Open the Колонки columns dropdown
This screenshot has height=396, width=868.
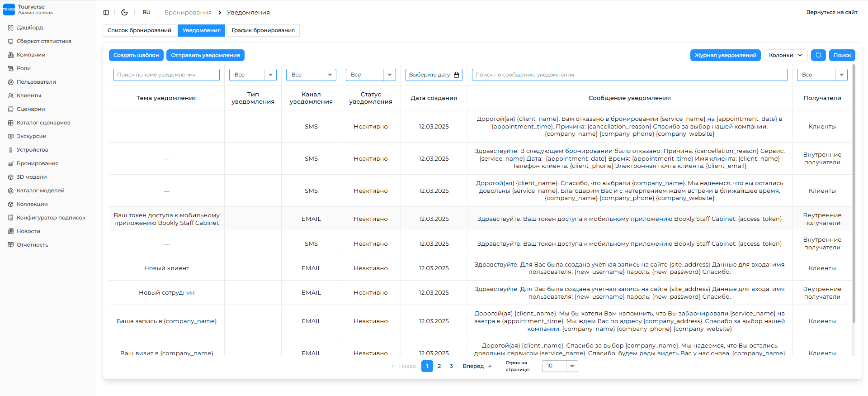785,55
